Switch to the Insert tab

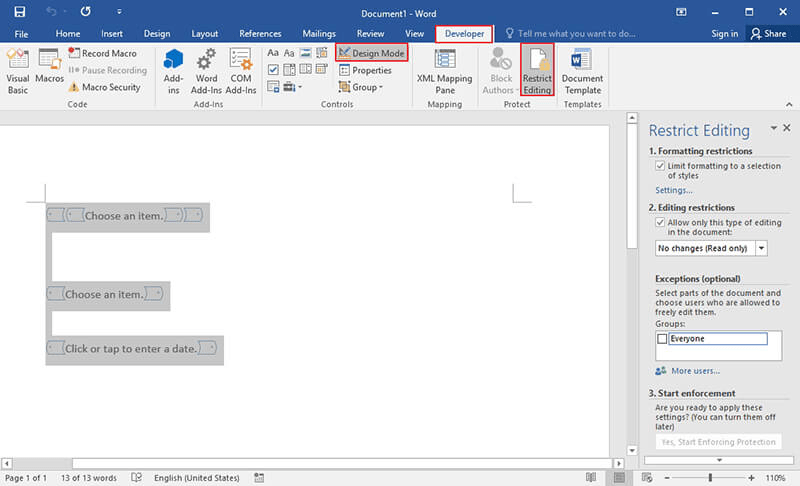click(112, 34)
